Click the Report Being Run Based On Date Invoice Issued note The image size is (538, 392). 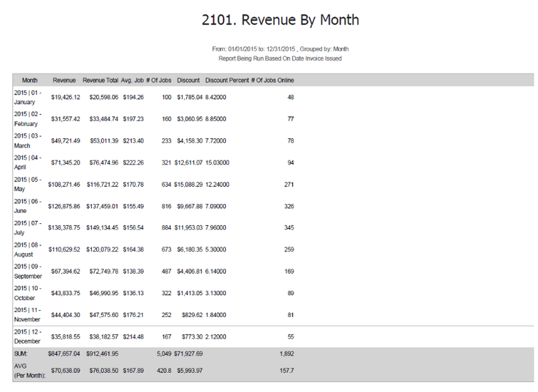(x=280, y=59)
